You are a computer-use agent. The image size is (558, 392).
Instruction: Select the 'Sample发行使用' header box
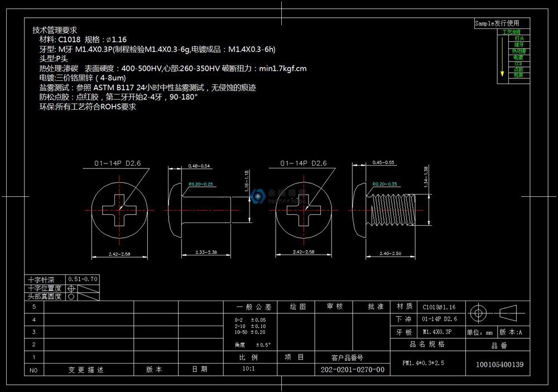496,23
